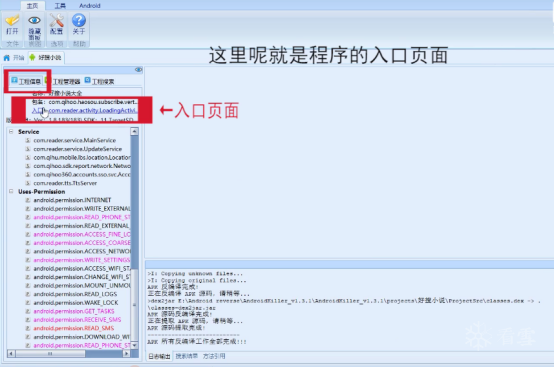Viewport: 554px width, 367px height.
Task: Open the 工程信息 panel tab
Action: [26, 81]
